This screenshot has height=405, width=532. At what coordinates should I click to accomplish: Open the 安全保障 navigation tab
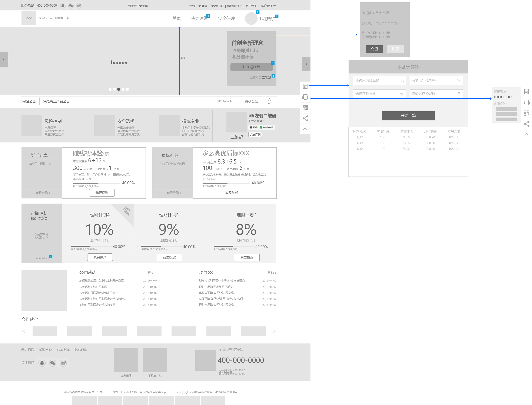(226, 18)
